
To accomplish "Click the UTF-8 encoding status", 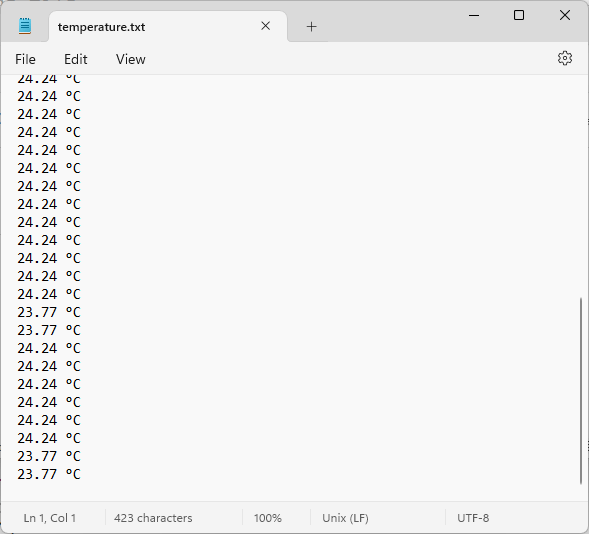I will coord(473,518).
